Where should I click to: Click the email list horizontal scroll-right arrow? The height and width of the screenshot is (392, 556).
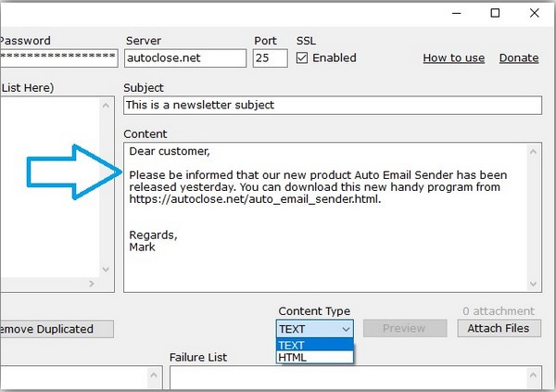click(91, 284)
